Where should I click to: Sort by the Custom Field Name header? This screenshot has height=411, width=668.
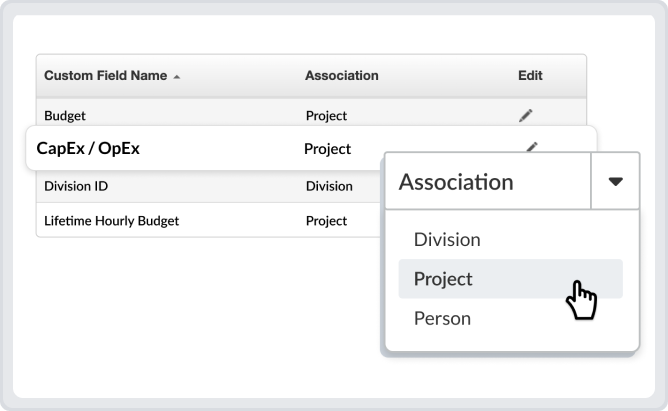[x=105, y=76]
